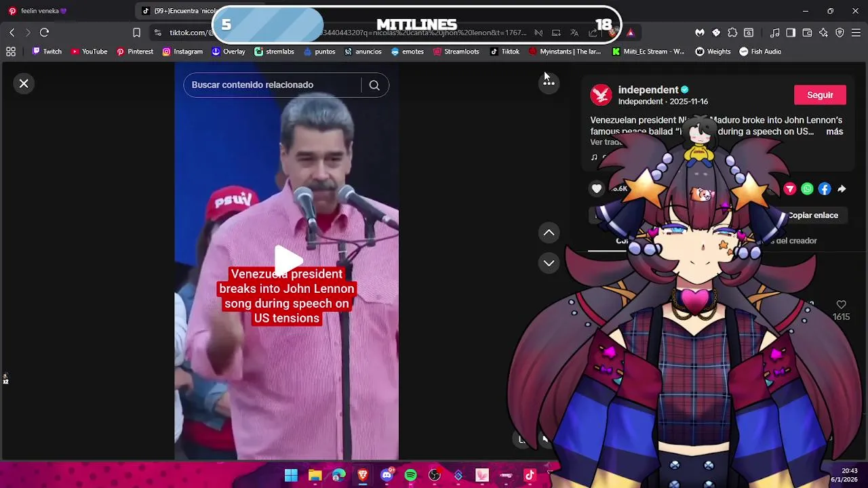Open the 'independent' username link
This screenshot has height=488, width=868.
(x=648, y=89)
